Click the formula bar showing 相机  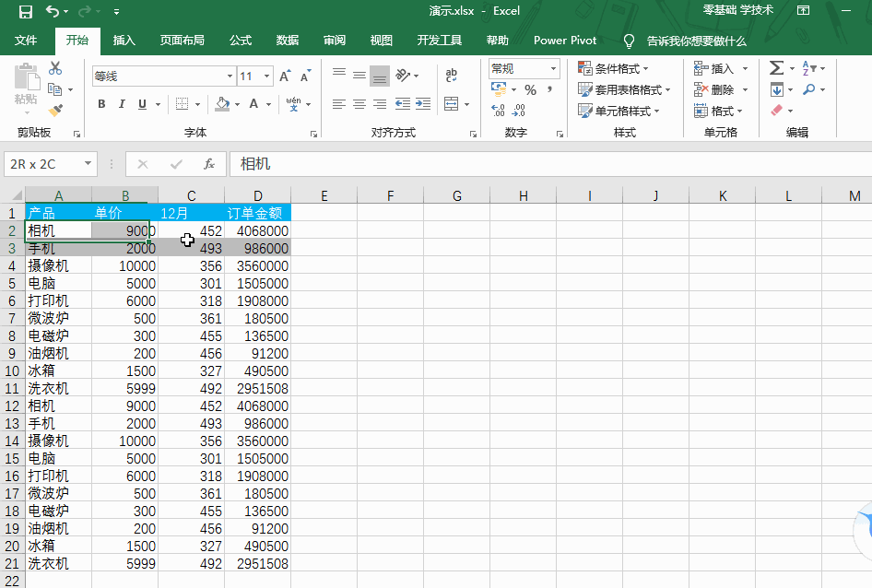(550, 164)
